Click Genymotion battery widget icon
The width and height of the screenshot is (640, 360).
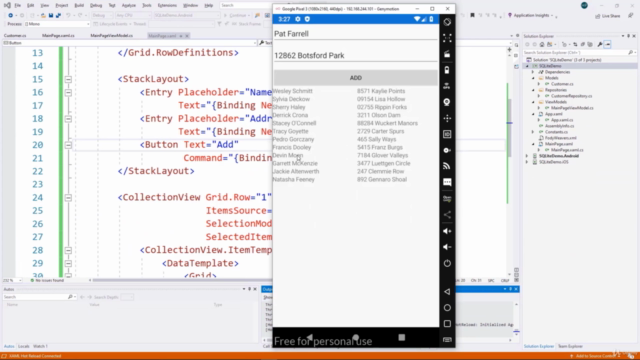point(447,70)
